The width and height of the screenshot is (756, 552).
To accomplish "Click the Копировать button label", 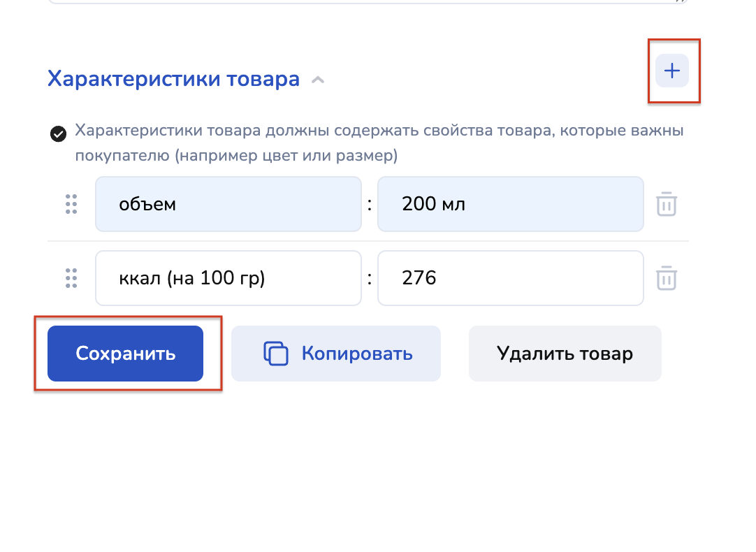I will click(x=357, y=354).
